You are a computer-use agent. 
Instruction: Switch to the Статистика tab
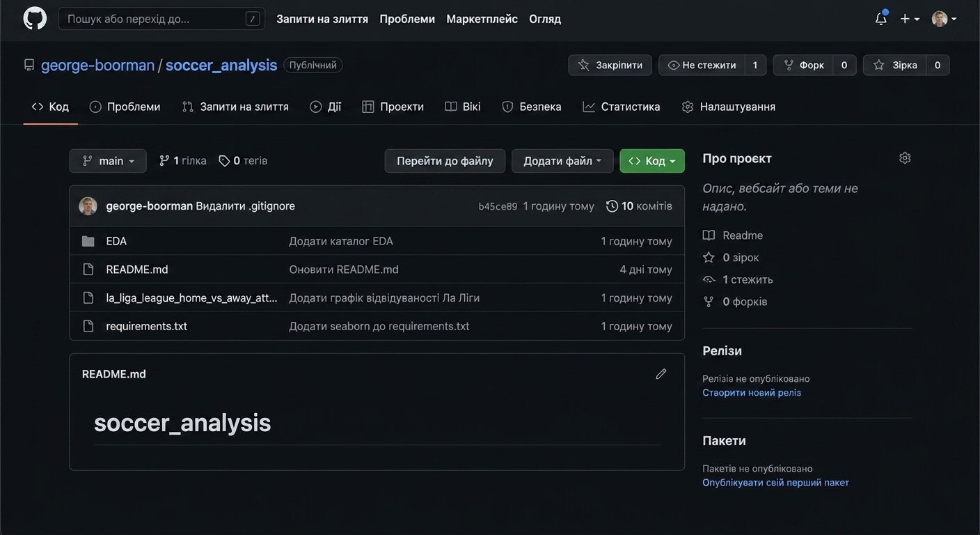click(x=622, y=107)
